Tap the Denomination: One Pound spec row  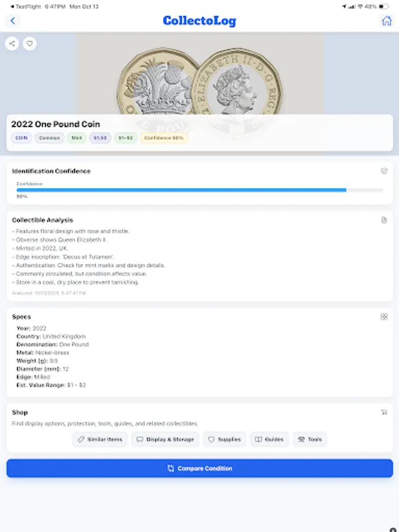point(53,345)
